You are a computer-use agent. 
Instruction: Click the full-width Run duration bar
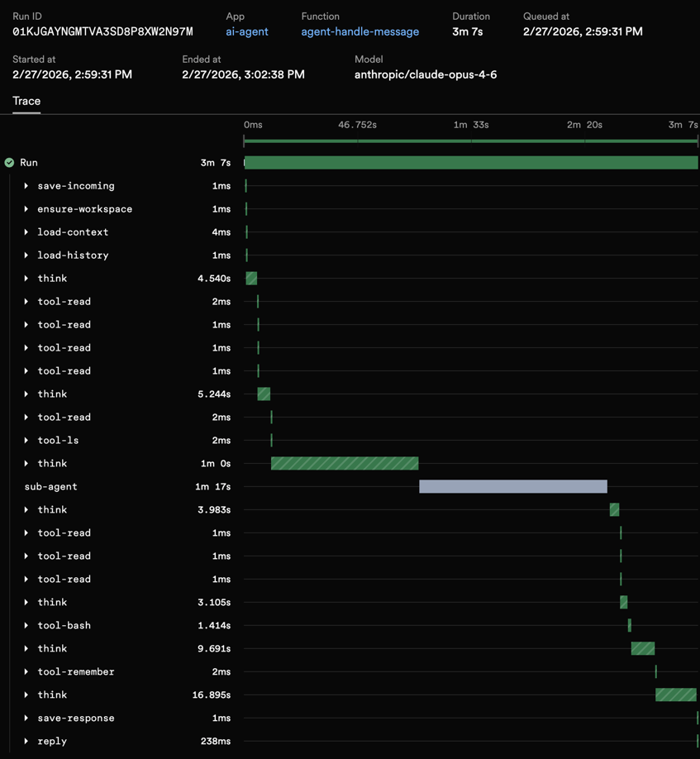pyautogui.click(x=469, y=162)
